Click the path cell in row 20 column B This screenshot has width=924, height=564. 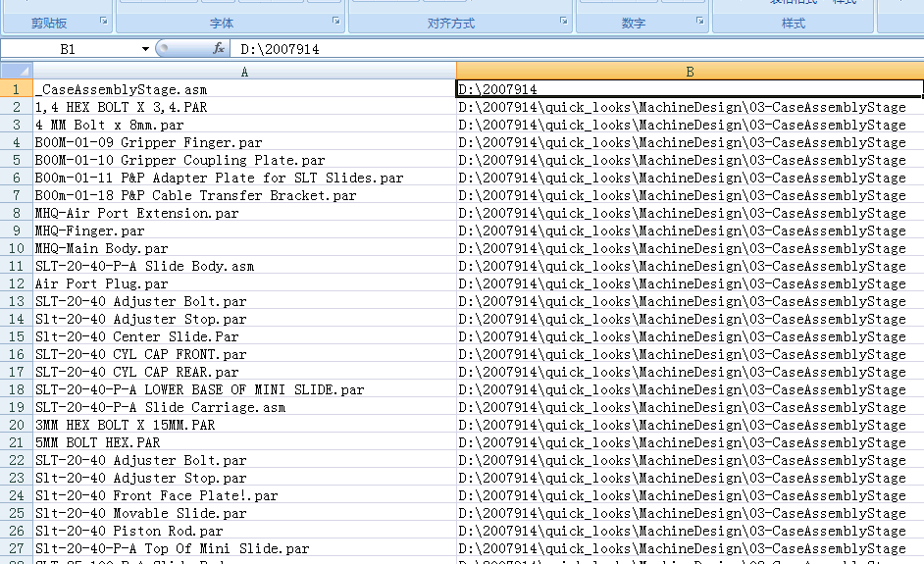tap(690, 425)
